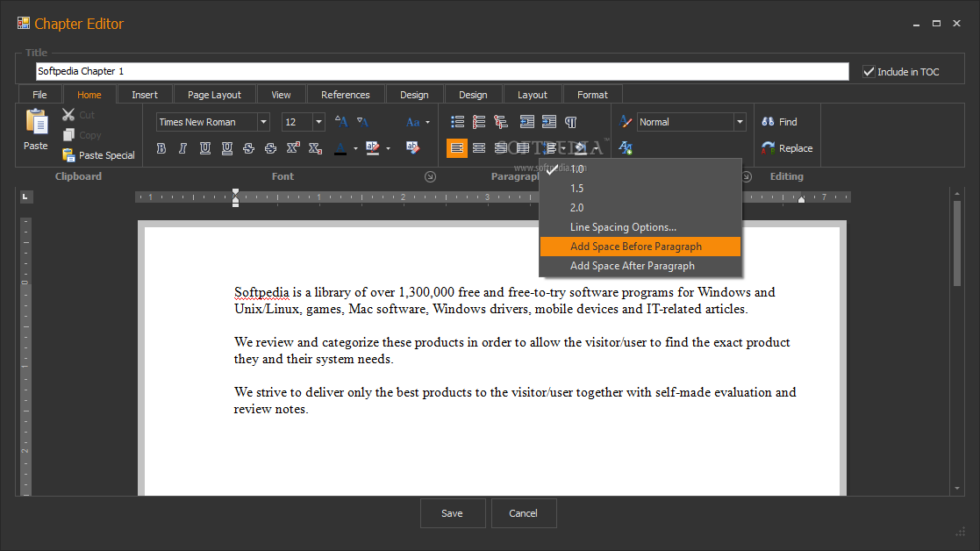Toggle Double Strikethrough formatting
The image size is (980, 551).
pyautogui.click(x=270, y=148)
